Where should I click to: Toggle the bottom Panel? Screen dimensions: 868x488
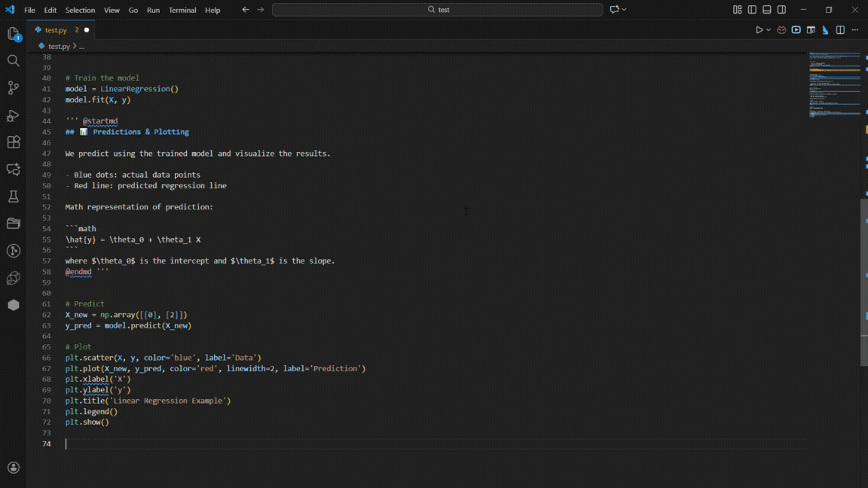[x=767, y=9]
